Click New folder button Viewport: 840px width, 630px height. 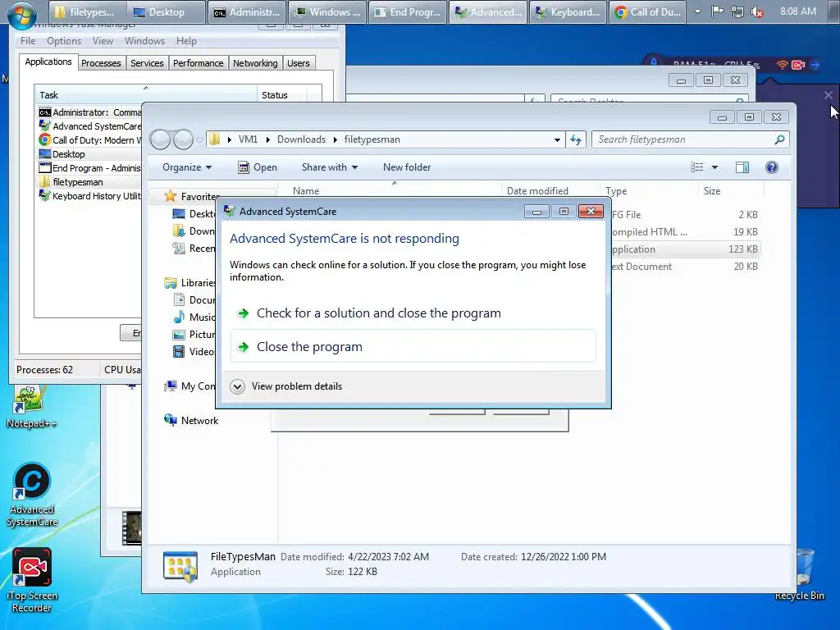[407, 167]
